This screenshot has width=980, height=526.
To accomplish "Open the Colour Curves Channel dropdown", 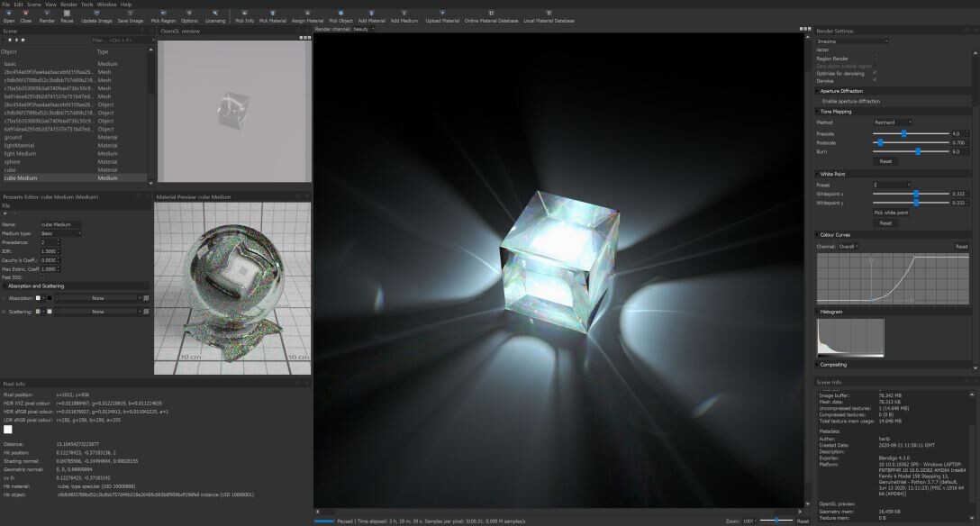I will tap(848, 246).
